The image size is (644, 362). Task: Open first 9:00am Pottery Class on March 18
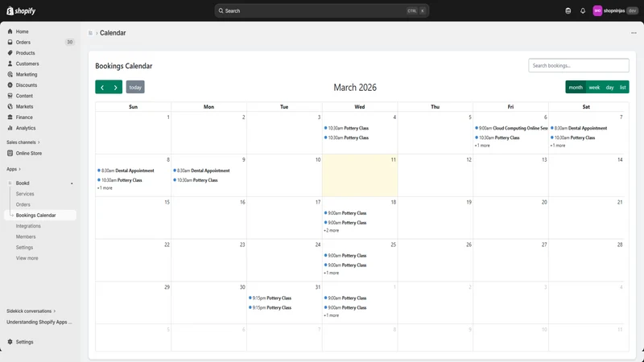345,213
